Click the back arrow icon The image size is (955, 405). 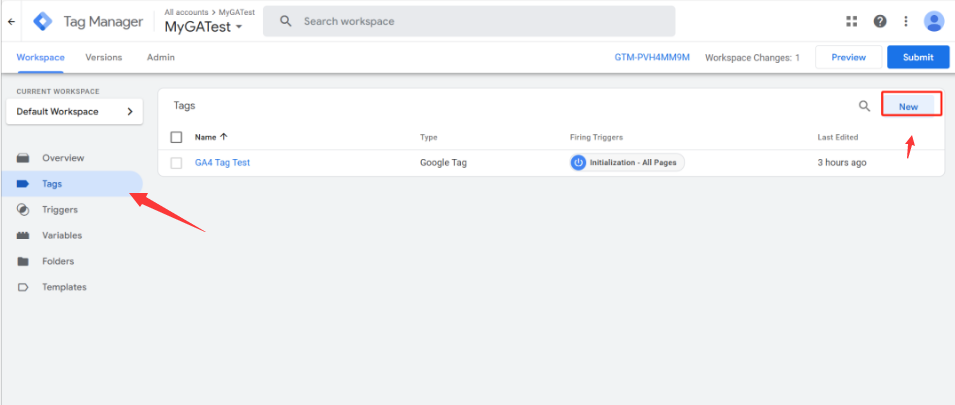(x=11, y=21)
